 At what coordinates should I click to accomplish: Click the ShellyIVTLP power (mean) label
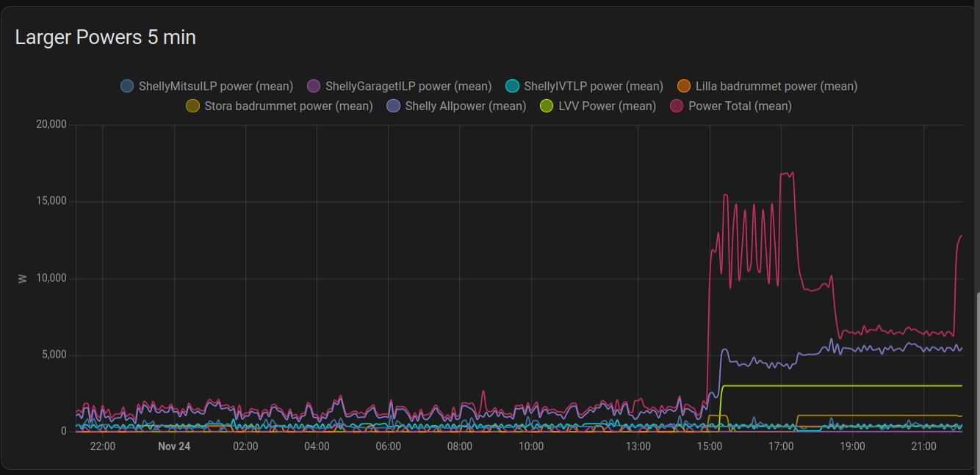(x=594, y=86)
